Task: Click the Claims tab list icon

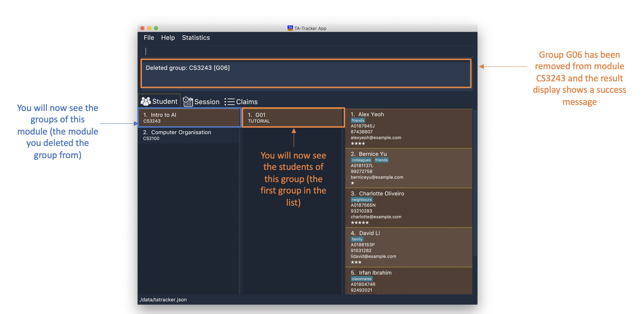Action: (x=230, y=101)
